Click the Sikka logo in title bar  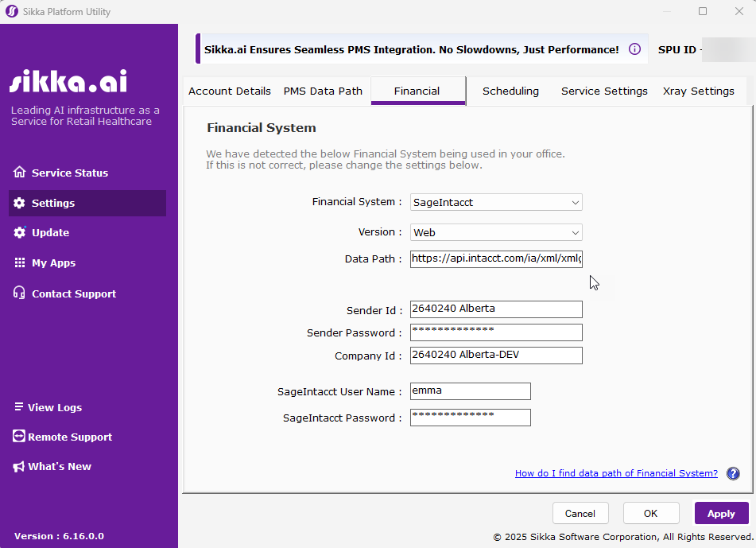pos(12,11)
